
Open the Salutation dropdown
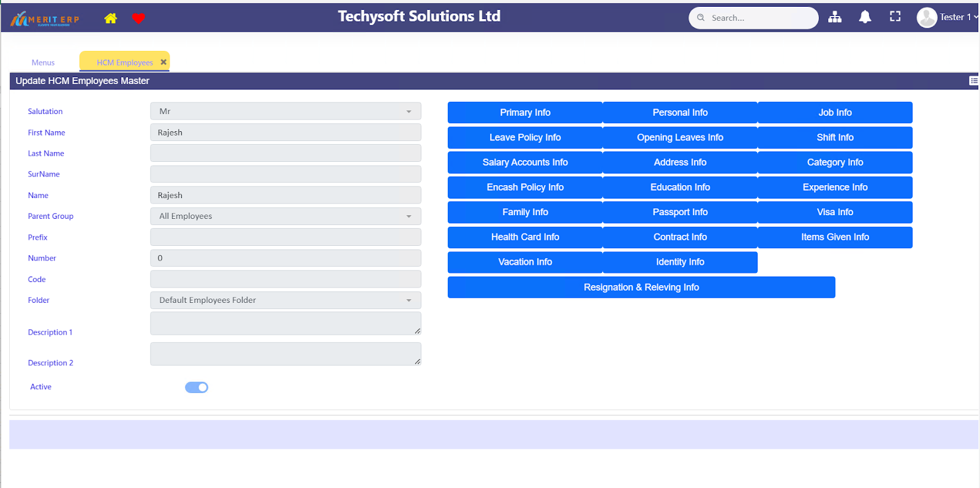click(x=285, y=111)
